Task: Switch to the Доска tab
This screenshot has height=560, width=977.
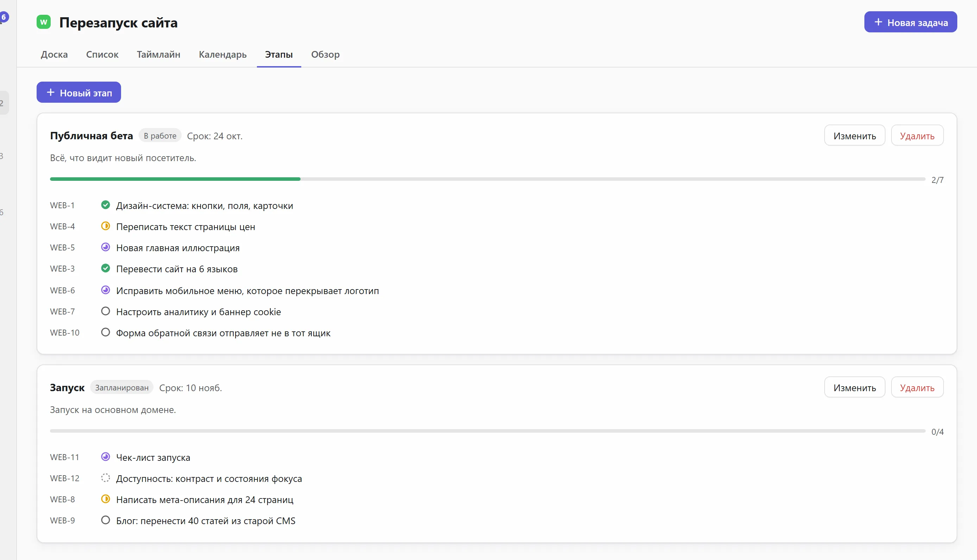Action: 54,55
